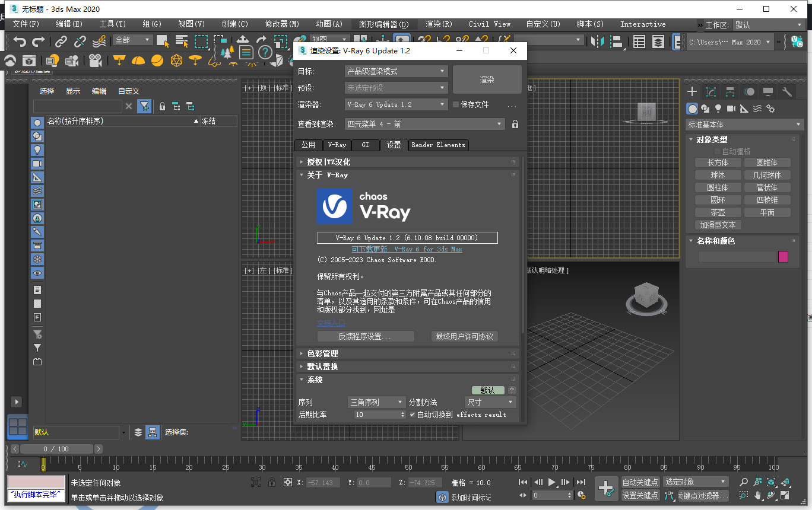
Task: Toggle the eye filter in Scene Explorer sidebar
Action: point(37,273)
